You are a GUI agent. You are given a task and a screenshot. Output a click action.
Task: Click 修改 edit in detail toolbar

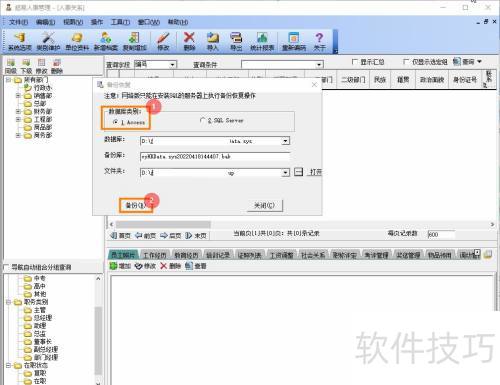(145, 266)
